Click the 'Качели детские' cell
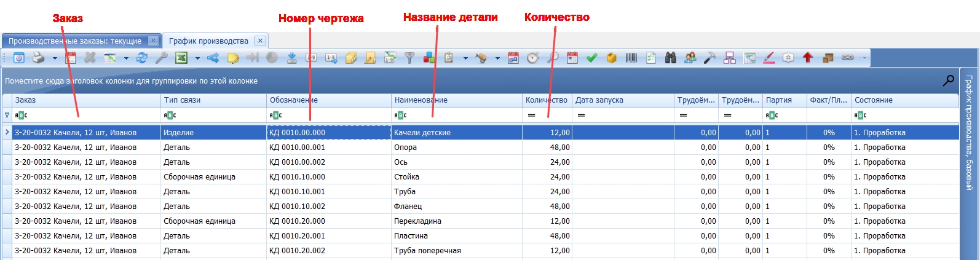The height and width of the screenshot is (260, 980). click(x=457, y=133)
